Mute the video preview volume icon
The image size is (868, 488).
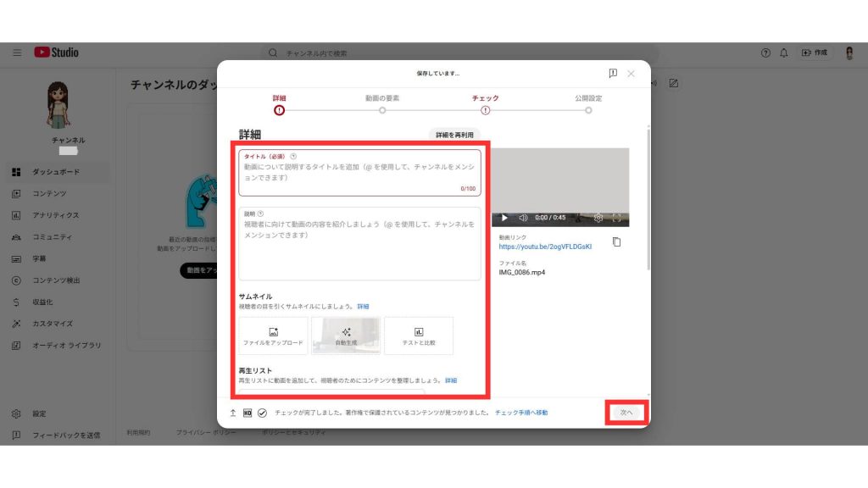[x=523, y=218]
